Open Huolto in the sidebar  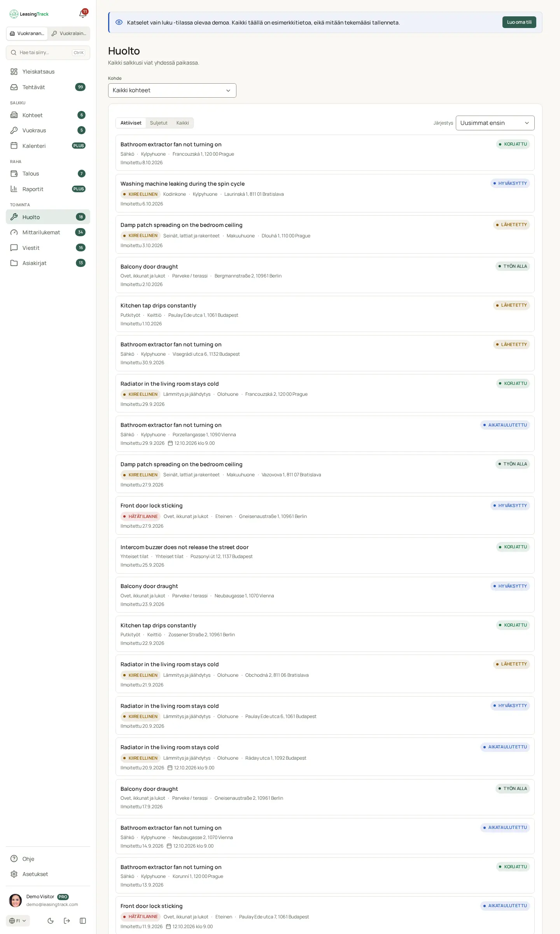(x=48, y=217)
